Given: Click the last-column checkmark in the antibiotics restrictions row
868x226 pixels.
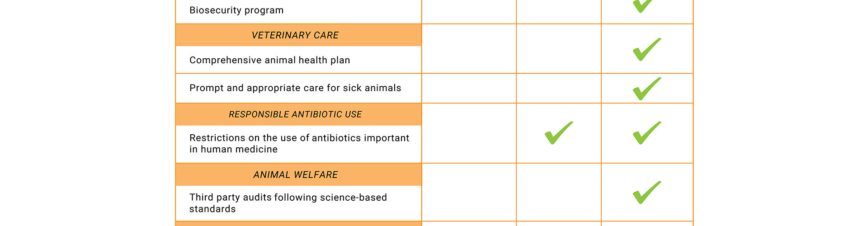Looking at the screenshot, I should [646, 133].
